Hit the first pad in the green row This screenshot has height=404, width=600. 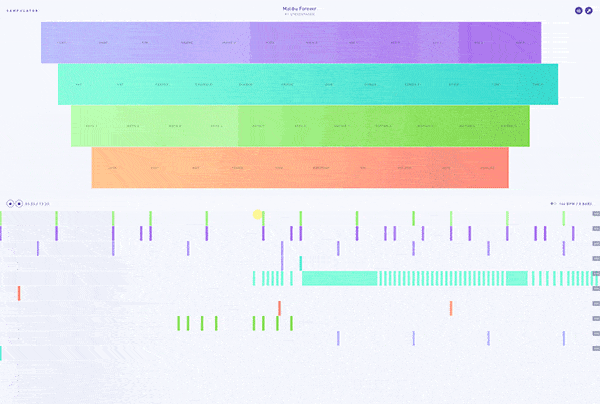(91, 126)
